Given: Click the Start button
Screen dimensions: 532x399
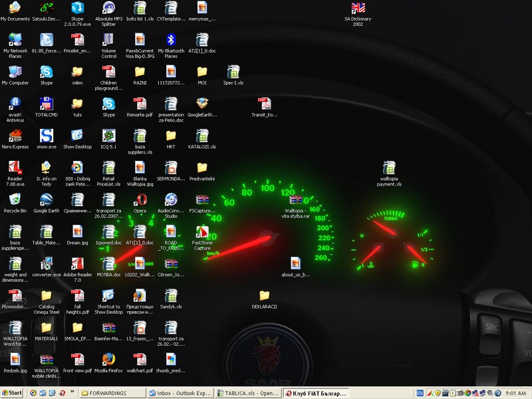Looking at the screenshot, I should [x=12, y=393].
